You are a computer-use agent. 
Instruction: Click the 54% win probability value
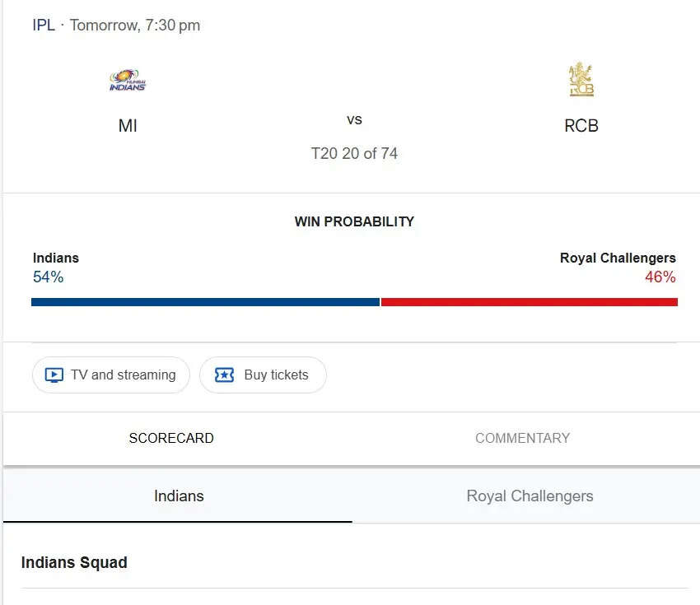(x=48, y=277)
